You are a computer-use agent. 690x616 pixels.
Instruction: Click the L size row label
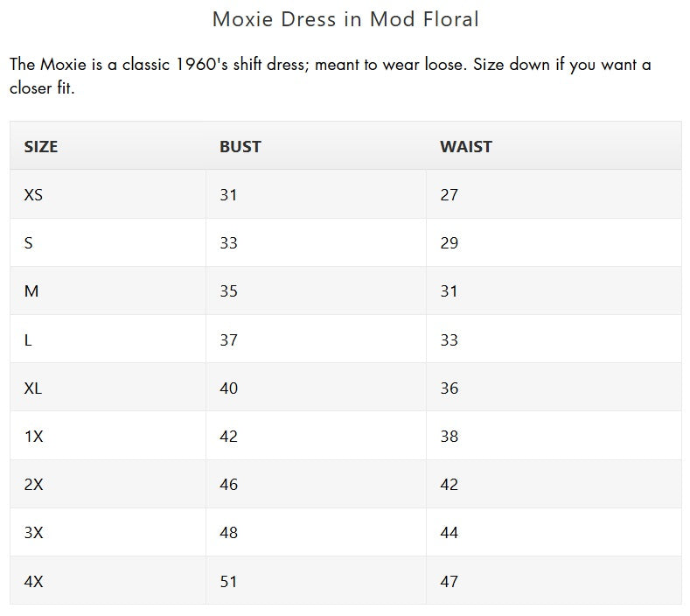(28, 339)
